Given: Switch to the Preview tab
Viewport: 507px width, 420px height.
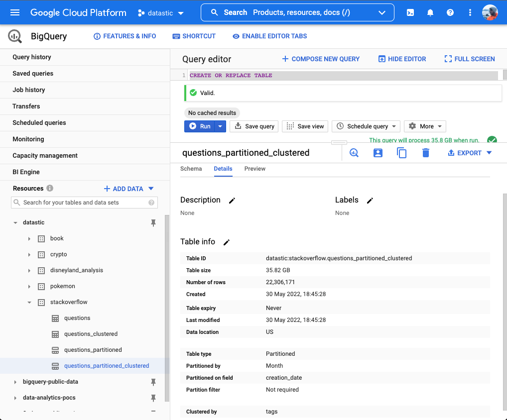Looking at the screenshot, I should [x=254, y=169].
